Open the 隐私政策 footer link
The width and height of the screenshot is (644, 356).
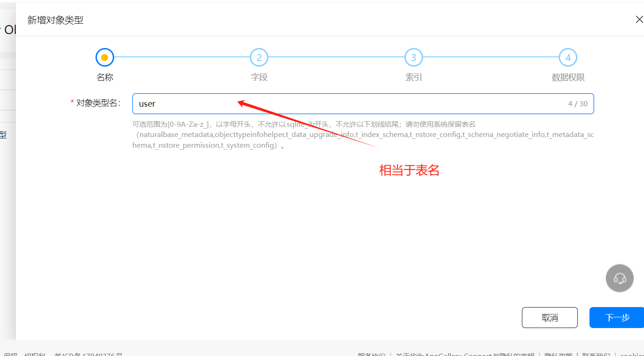[x=558, y=355]
